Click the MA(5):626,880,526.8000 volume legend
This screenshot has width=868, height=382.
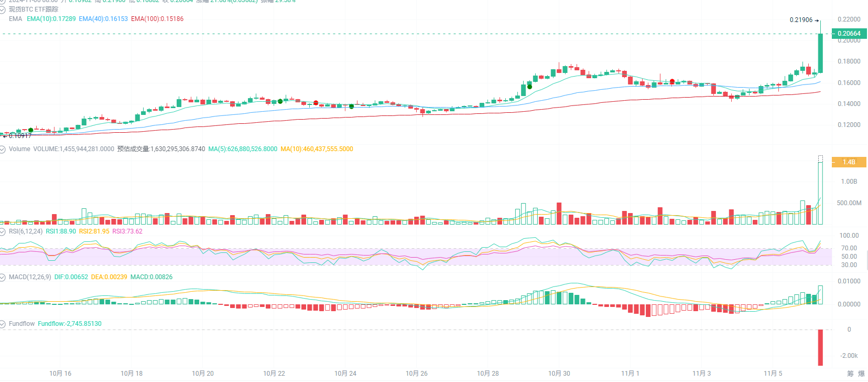[243, 149]
